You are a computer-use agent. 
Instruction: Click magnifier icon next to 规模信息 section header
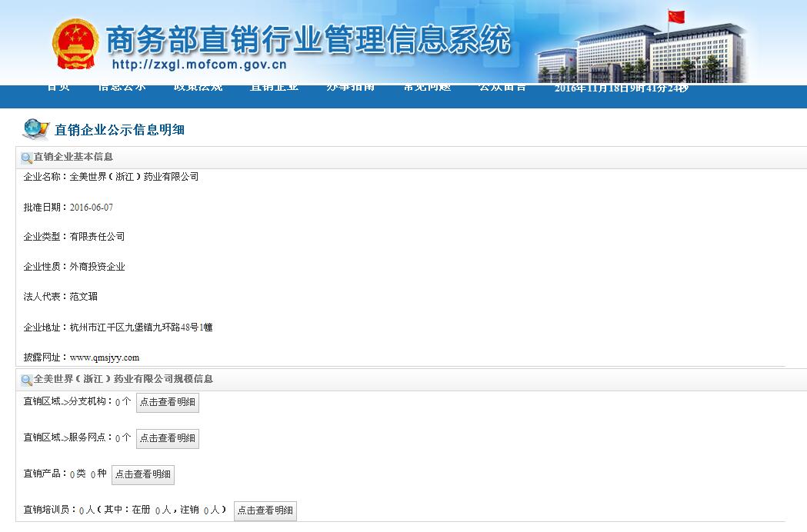27,380
